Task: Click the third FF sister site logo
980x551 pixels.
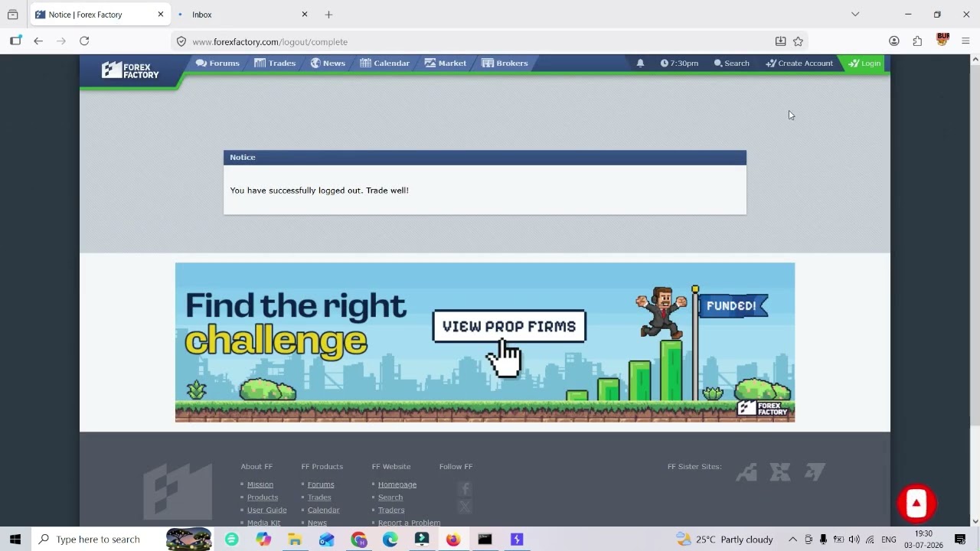Action: pyautogui.click(x=815, y=472)
